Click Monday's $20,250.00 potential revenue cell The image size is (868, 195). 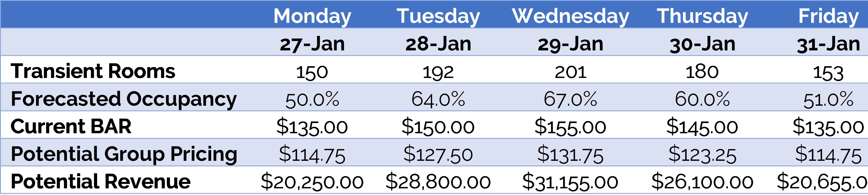pos(312,182)
